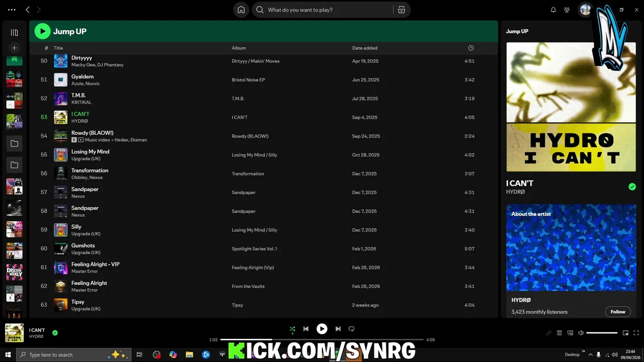644x362 pixels.
Task: Click the large HYDRØ I CAN'T cover art in the side panel
Action: point(571,107)
